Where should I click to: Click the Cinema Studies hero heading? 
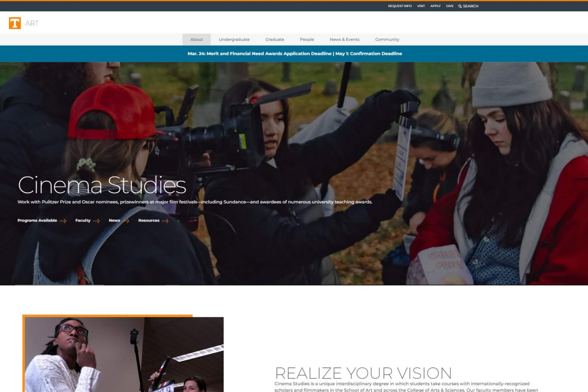click(x=102, y=185)
